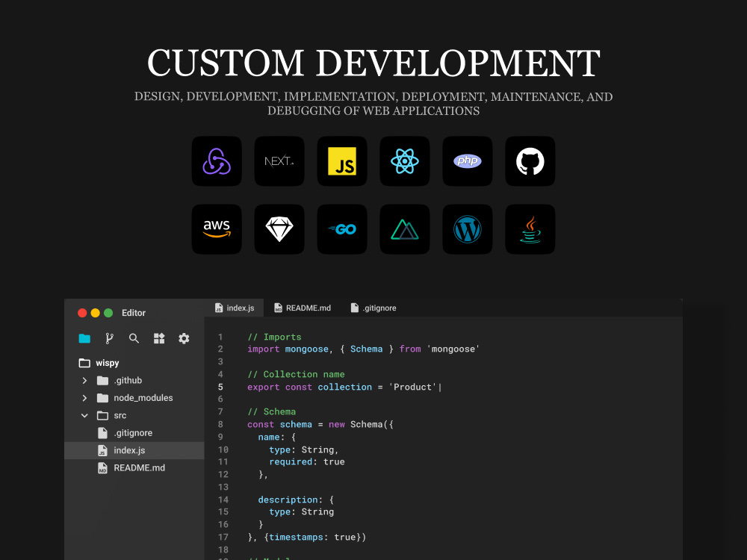This screenshot has width=747, height=560.
Task: Click the green maximize dot in the Editor window
Action: [108, 313]
